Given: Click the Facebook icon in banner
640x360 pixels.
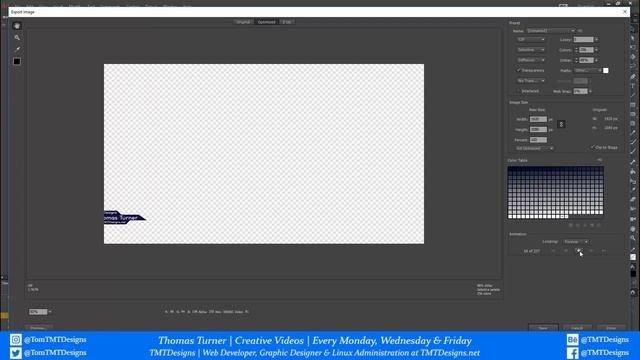Looking at the screenshot, I should (x=572, y=353).
